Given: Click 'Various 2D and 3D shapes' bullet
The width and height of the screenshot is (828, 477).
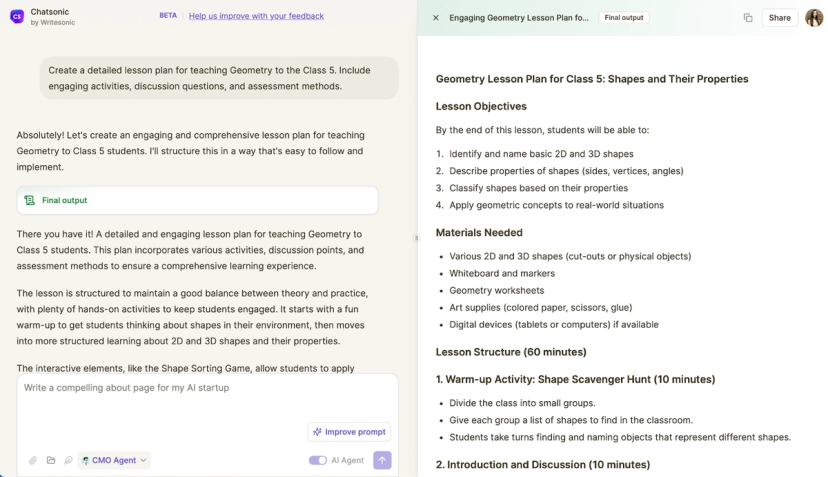Looking at the screenshot, I should tap(570, 256).
